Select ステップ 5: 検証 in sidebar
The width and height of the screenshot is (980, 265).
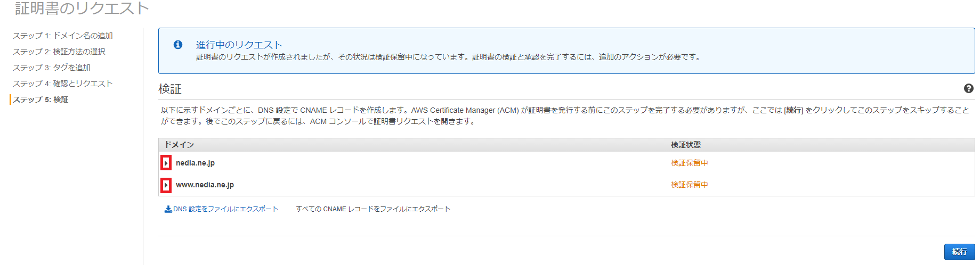pos(41,100)
